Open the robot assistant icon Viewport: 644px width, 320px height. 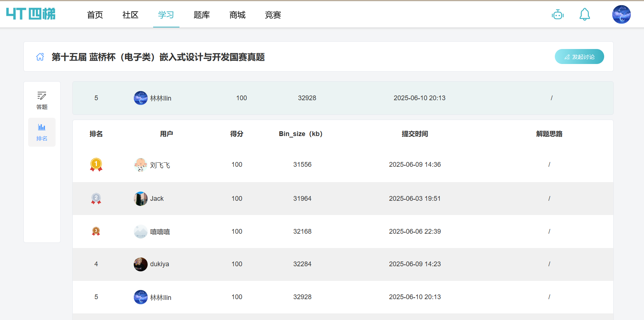coord(558,15)
